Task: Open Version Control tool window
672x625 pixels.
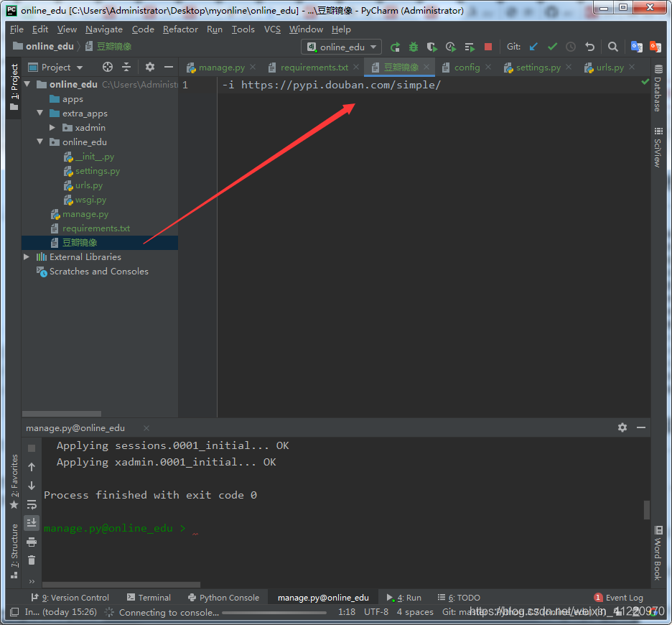Action: coord(70,598)
